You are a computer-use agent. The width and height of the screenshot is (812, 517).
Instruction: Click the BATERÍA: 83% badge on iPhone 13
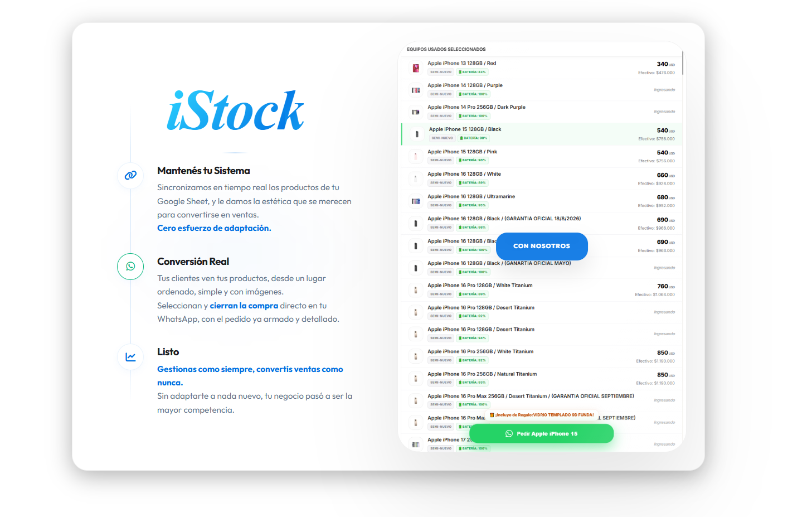473,72
